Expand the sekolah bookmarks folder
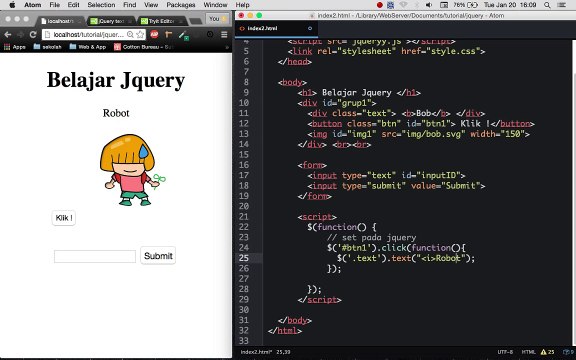The width and height of the screenshot is (576, 360). click(47, 47)
